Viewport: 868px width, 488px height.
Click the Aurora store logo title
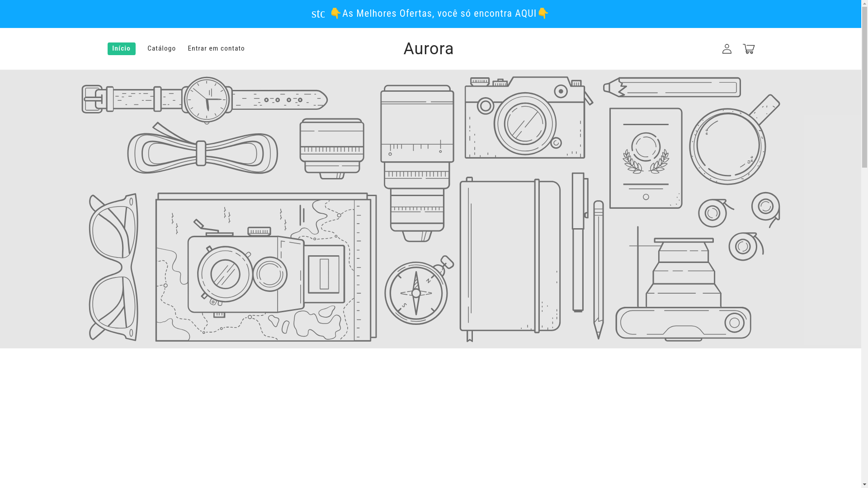point(429,49)
